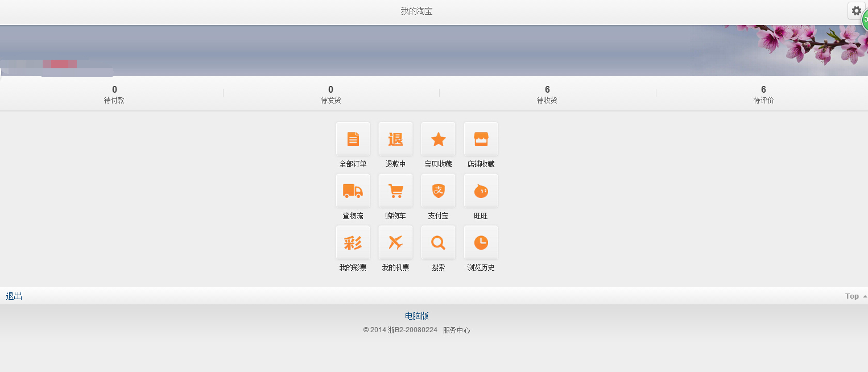Open the 全部订单 all orders icon
The height and width of the screenshot is (372, 868).
pyautogui.click(x=353, y=139)
